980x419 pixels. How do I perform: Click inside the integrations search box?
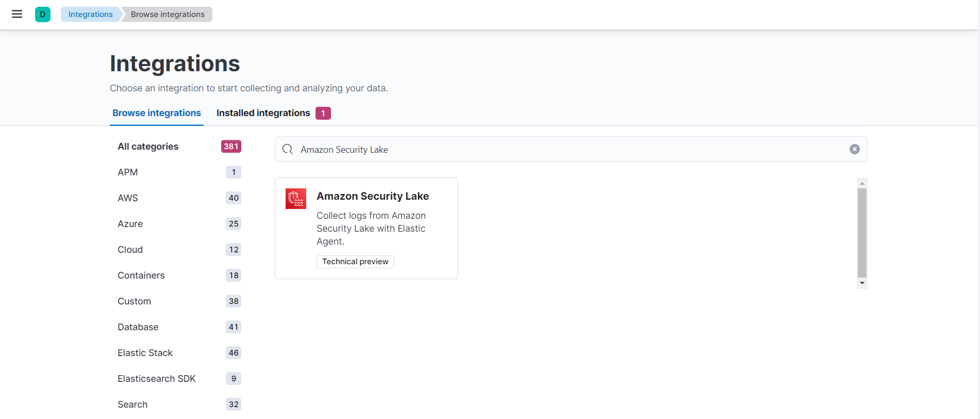pos(567,149)
